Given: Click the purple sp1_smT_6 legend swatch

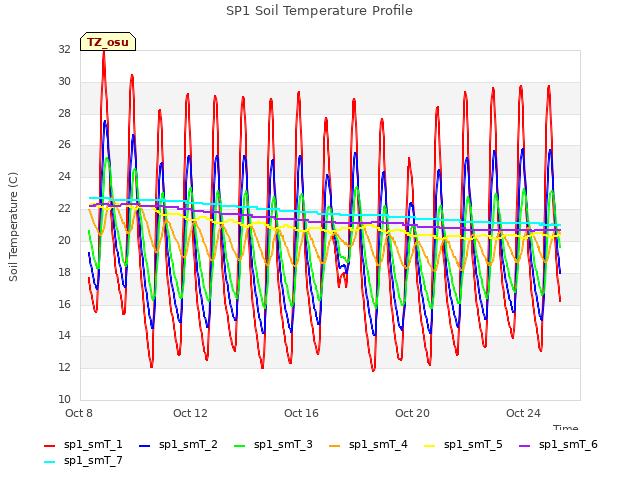Looking at the screenshot, I should click(525, 446).
